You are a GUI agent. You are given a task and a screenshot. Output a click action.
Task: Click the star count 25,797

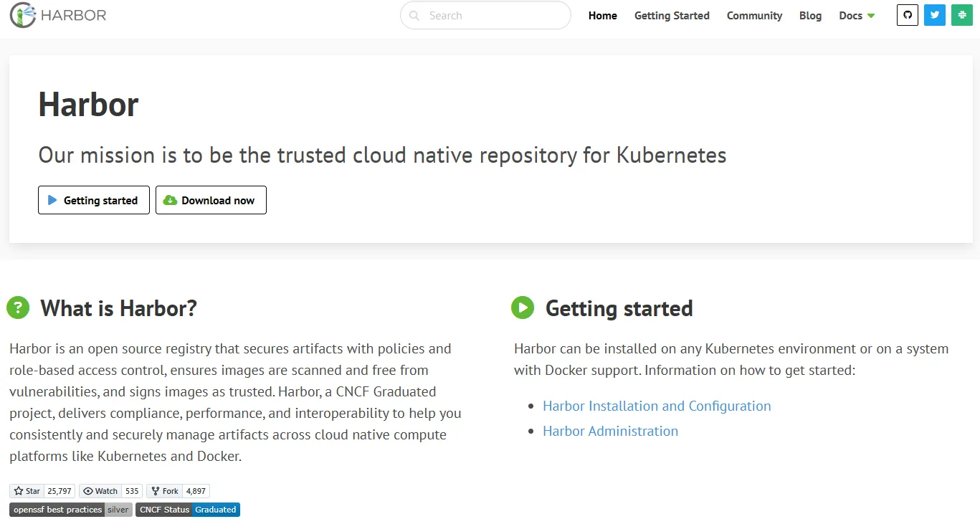(x=60, y=491)
